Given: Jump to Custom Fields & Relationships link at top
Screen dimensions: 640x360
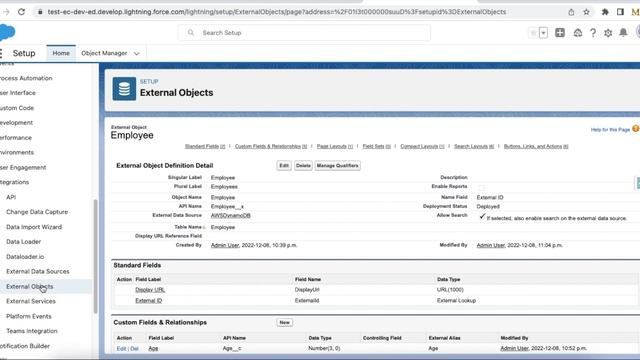Looking at the screenshot, I should point(271,146).
